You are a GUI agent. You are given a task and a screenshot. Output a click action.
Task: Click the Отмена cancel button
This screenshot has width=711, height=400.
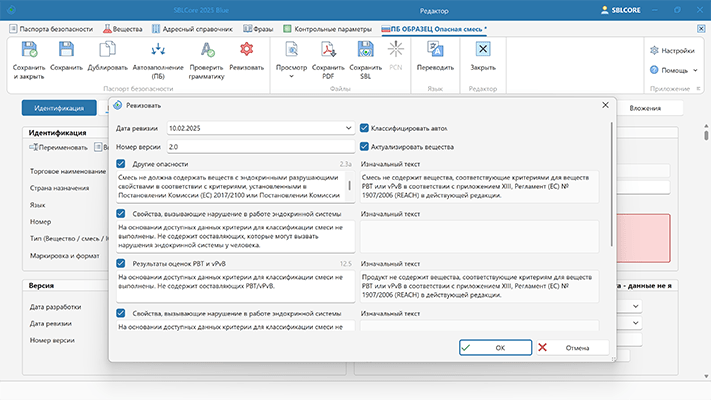coord(573,347)
